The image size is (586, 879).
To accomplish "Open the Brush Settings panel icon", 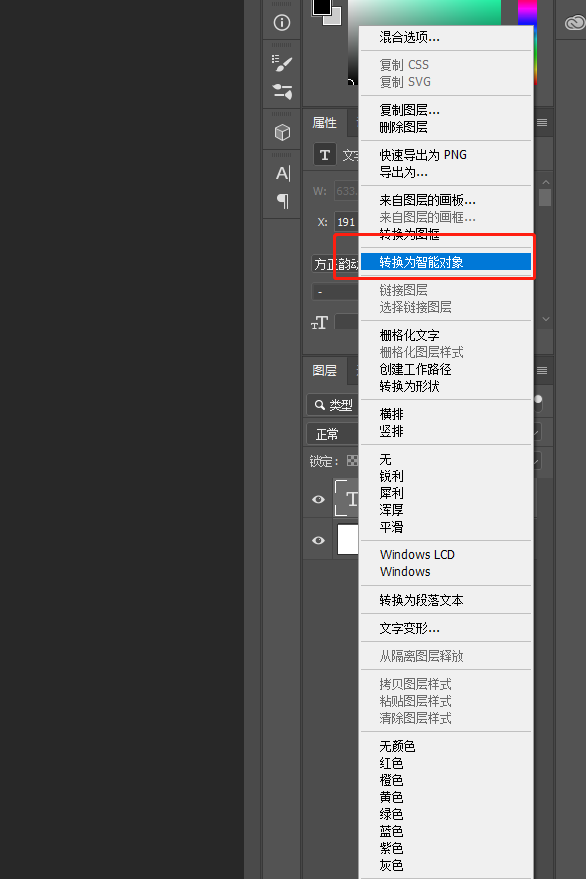I will tap(282, 63).
